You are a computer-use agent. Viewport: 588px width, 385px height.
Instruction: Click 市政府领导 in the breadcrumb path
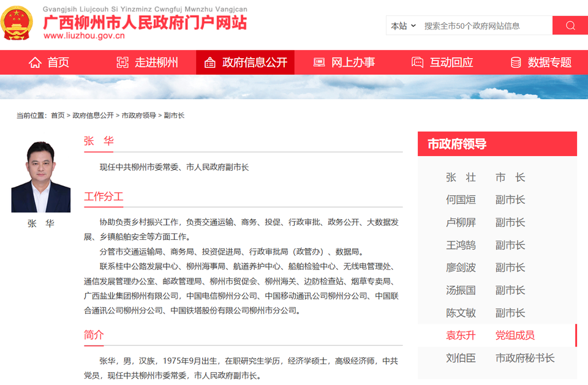coord(138,116)
